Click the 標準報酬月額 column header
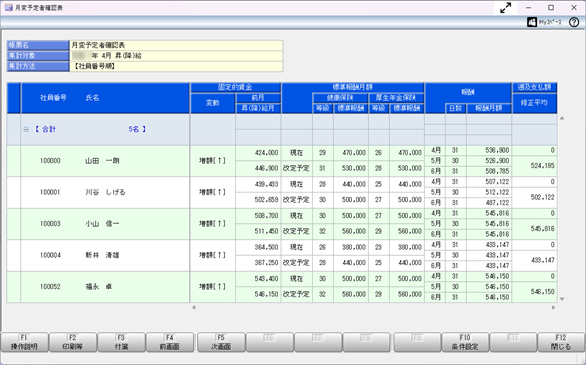Viewport: 586px width, 365px height. [353, 87]
